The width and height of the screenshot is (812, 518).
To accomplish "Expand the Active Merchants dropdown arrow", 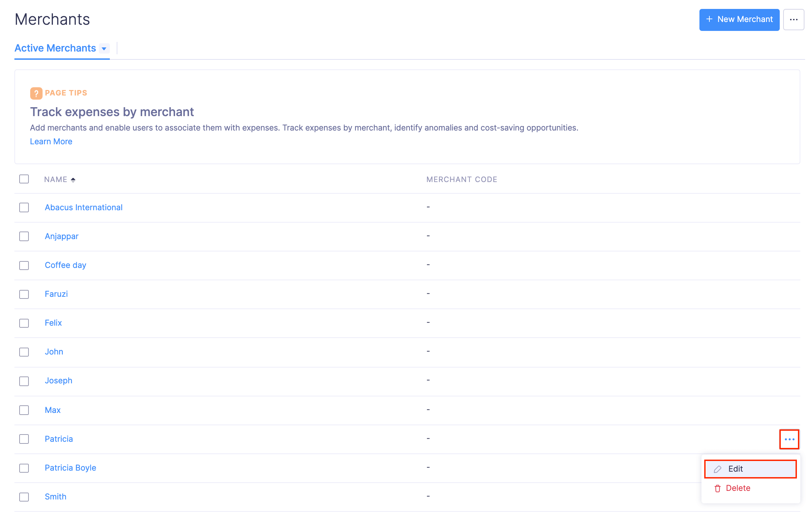I will click(104, 49).
